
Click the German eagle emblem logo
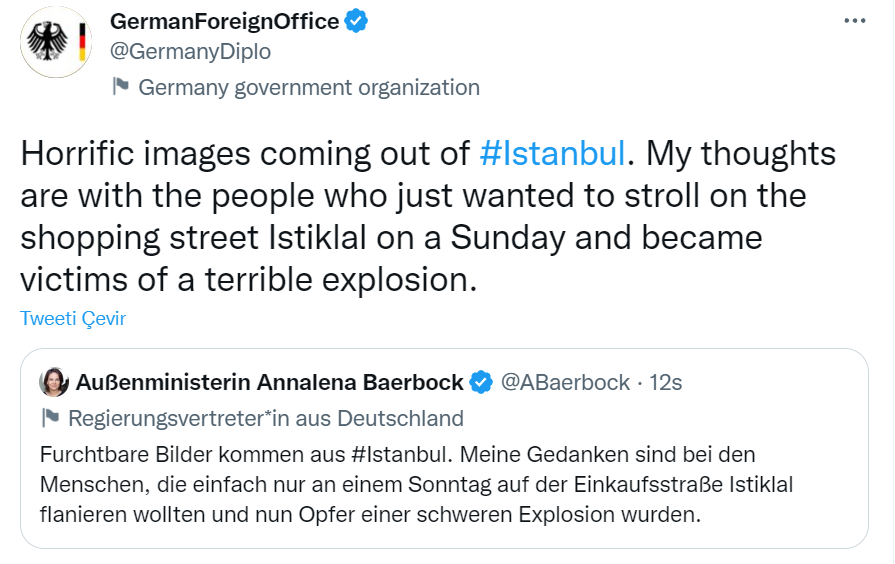point(47,41)
